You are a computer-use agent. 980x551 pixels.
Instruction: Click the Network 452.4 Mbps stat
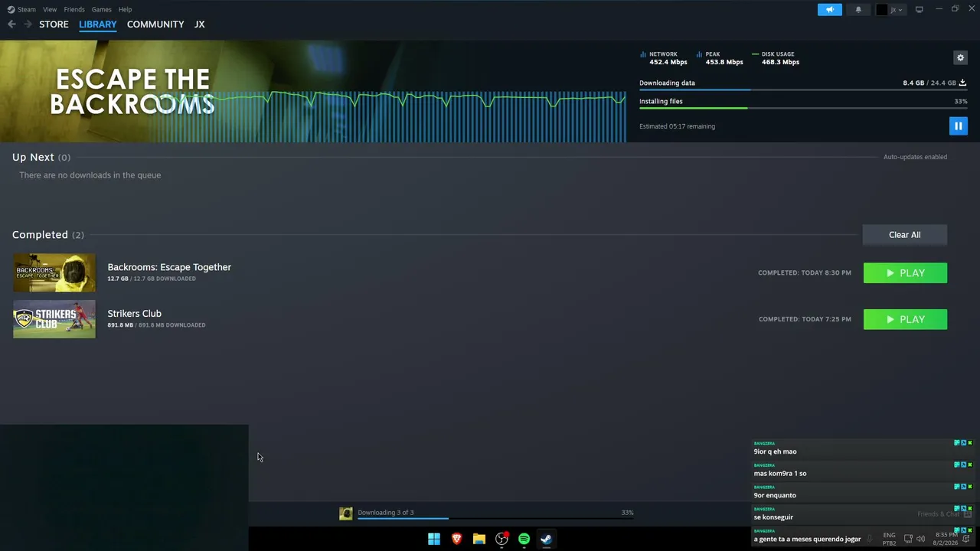[x=663, y=58]
